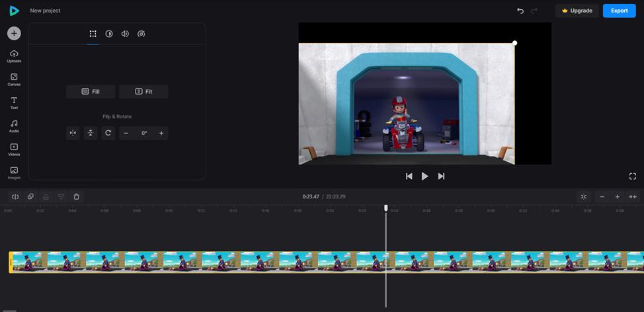Increase rotation angle with plus
This screenshot has width=644, height=312.
(x=161, y=133)
